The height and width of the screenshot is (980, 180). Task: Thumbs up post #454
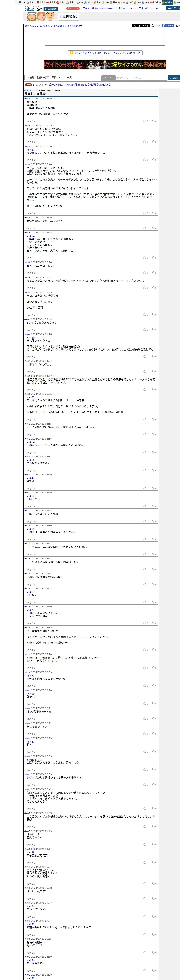point(145,213)
